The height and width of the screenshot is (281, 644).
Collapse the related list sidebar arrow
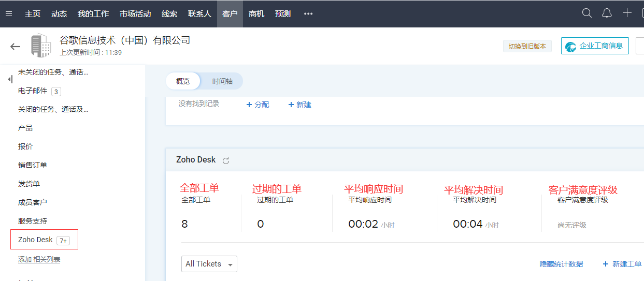[10, 79]
